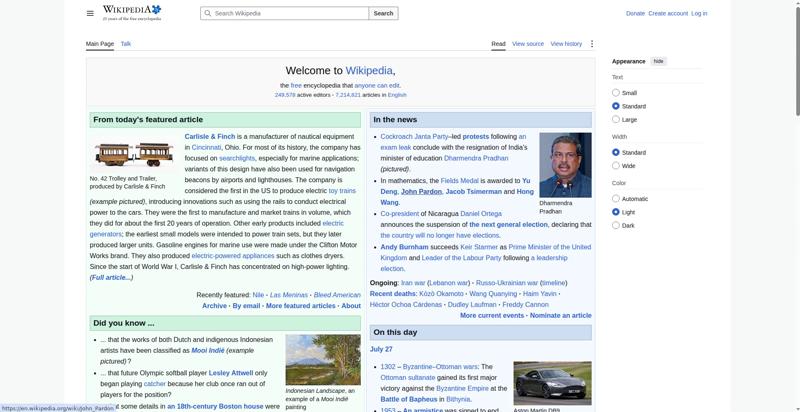Open the Carlisle & Finch article link

(x=210, y=137)
